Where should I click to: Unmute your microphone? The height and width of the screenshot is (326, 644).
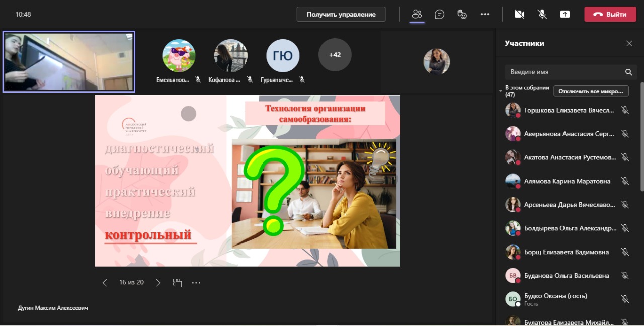(542, 14)
